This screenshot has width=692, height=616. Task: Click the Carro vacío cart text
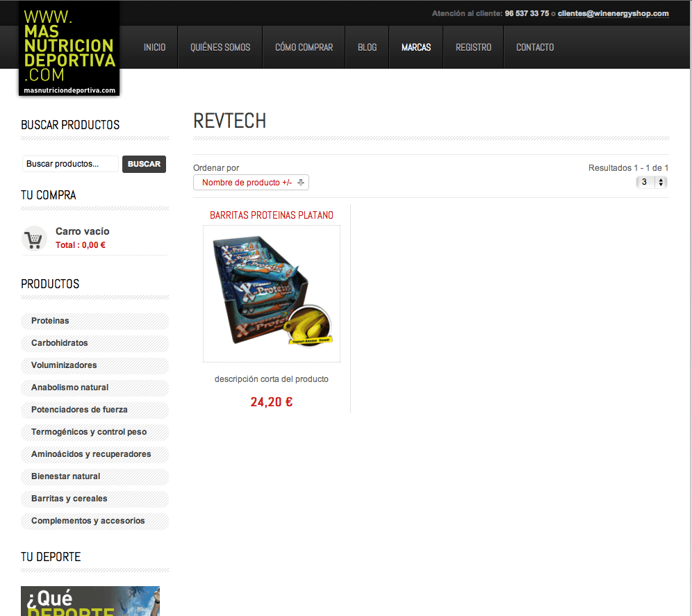tap(83, 231)
